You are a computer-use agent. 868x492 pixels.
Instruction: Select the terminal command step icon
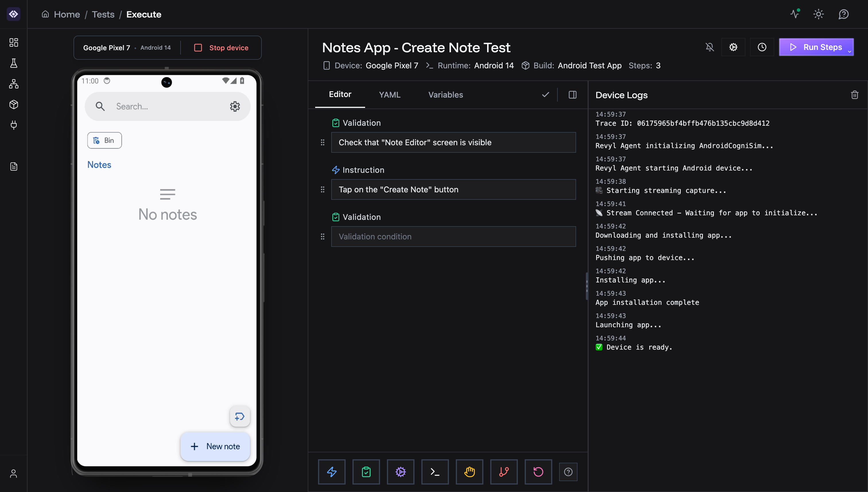[x=435, y=472]
